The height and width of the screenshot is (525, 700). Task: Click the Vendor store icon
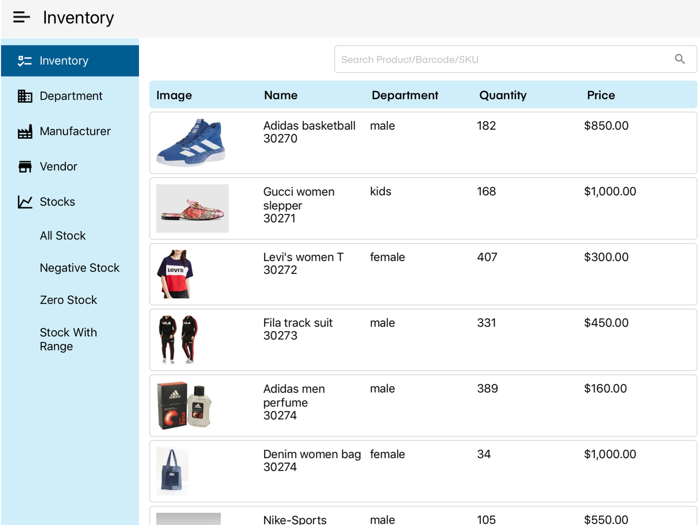[25, 167]
